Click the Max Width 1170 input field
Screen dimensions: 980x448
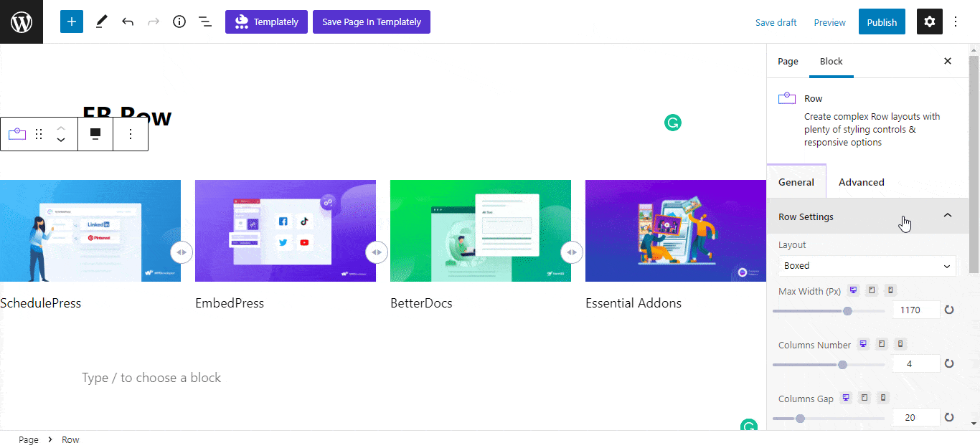tap(916, 310)
